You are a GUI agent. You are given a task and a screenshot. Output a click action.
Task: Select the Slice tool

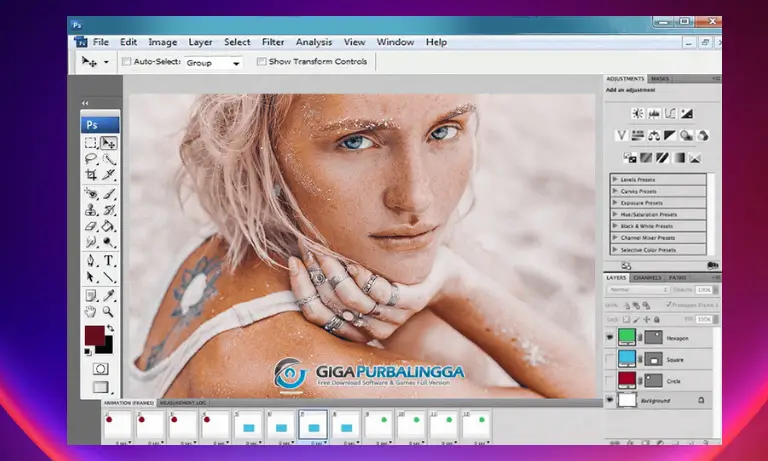[108, 174]
